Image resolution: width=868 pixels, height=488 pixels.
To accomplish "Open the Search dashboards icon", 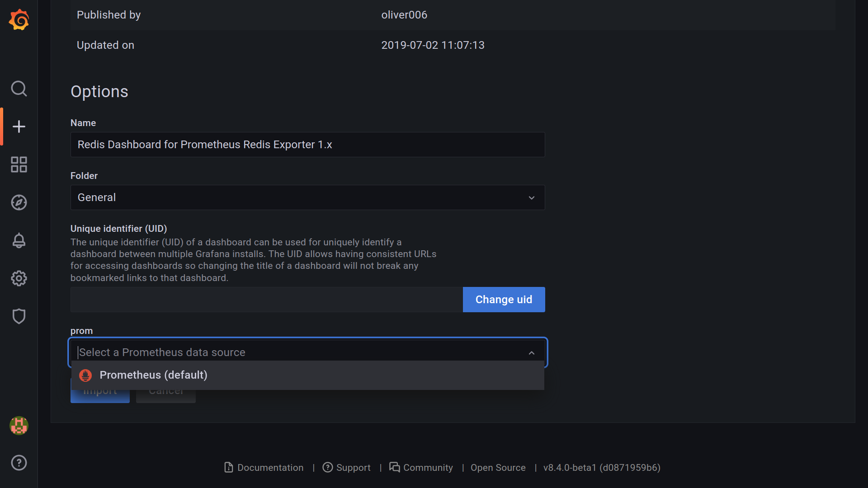I will pos(19,88).
